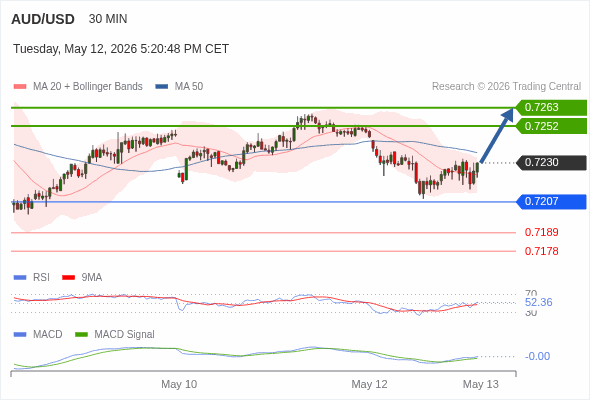
Task: Click the AUD/USD pair title
Action: click(43, 19)
